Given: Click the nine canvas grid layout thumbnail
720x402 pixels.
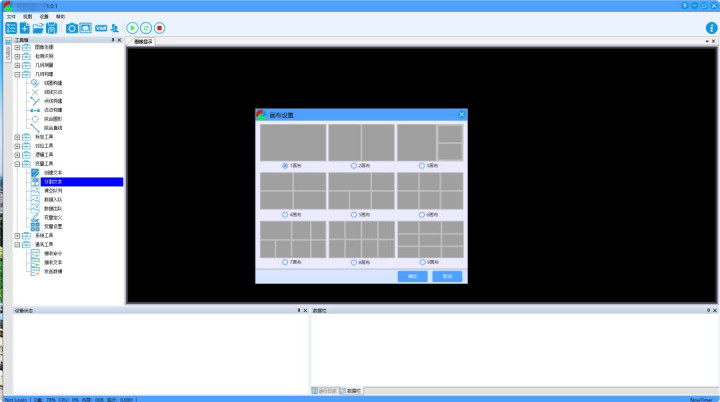Looking at the screenshot, I should [430, 239].
